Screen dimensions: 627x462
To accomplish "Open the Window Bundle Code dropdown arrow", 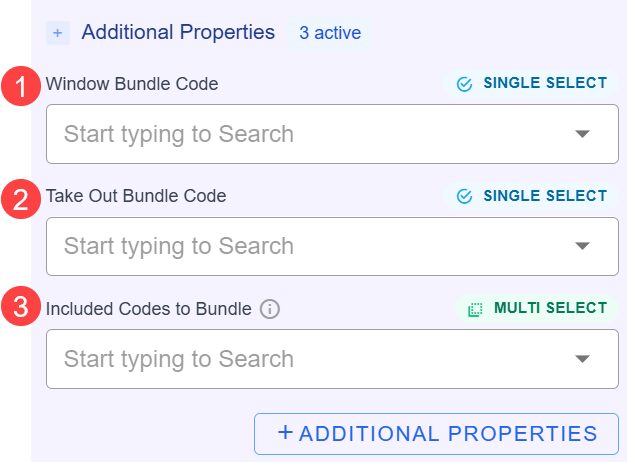I will [583, 134].
